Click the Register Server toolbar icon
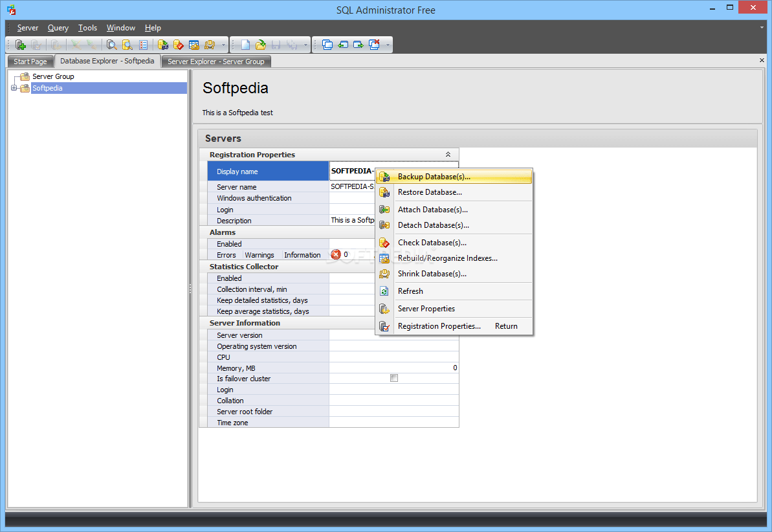 click(21, 45)
